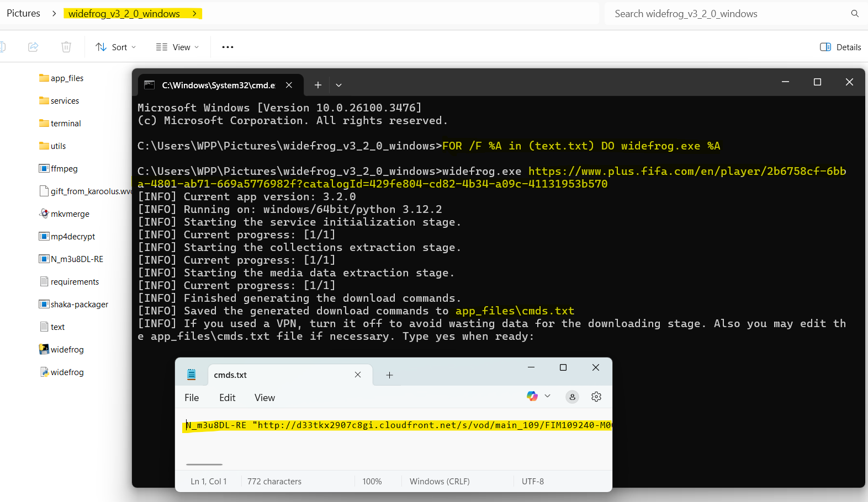
Task: Select the requirements text file icon
Action: point(44,281)
